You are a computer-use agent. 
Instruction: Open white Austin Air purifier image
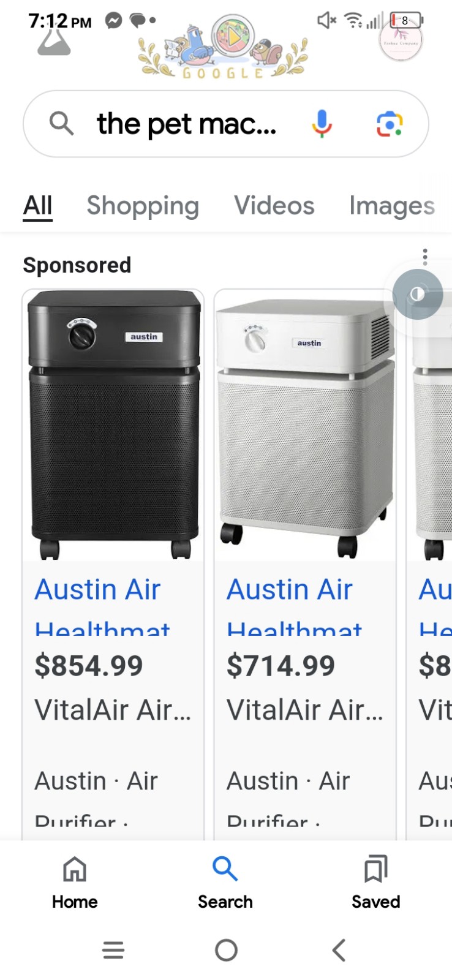tap(305, 425)
